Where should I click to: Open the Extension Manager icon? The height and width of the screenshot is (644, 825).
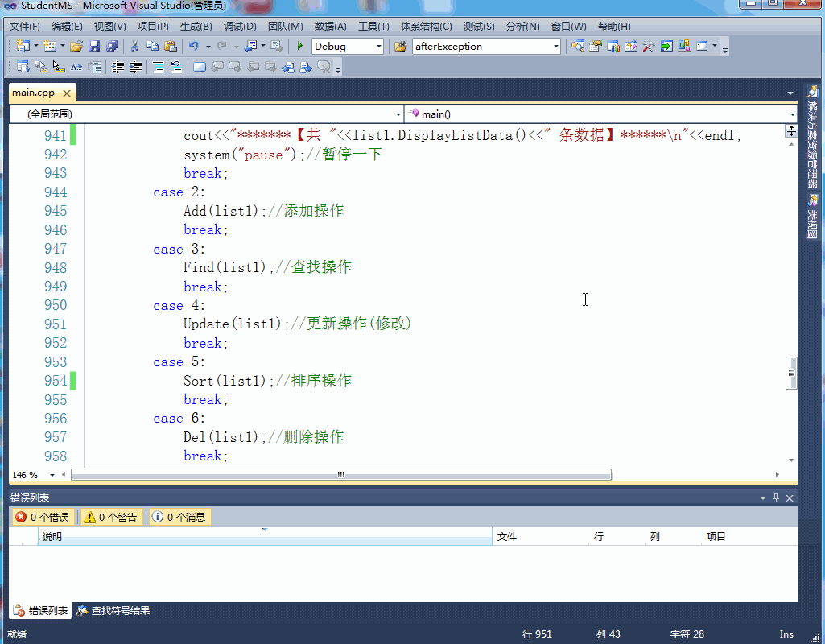pos(684,47)
